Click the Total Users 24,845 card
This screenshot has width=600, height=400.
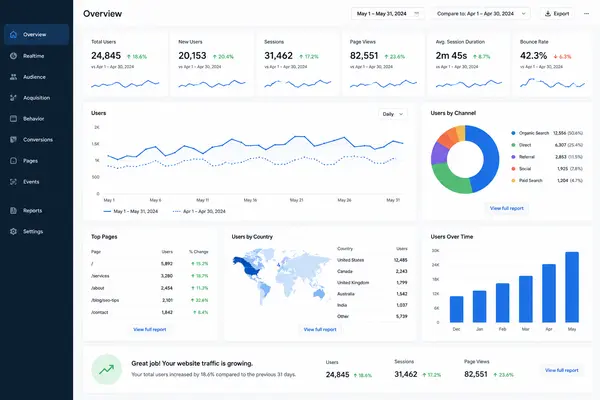coord(126,64)
